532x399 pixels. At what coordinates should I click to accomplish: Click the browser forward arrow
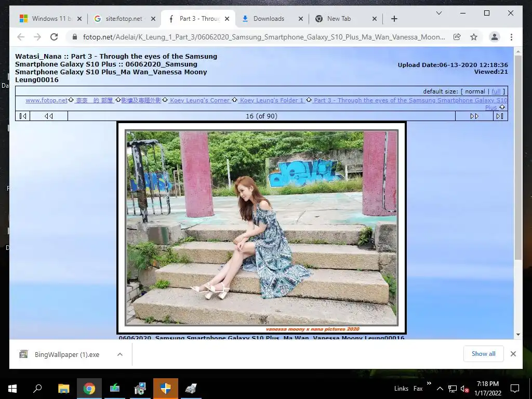tap(37, 37)
